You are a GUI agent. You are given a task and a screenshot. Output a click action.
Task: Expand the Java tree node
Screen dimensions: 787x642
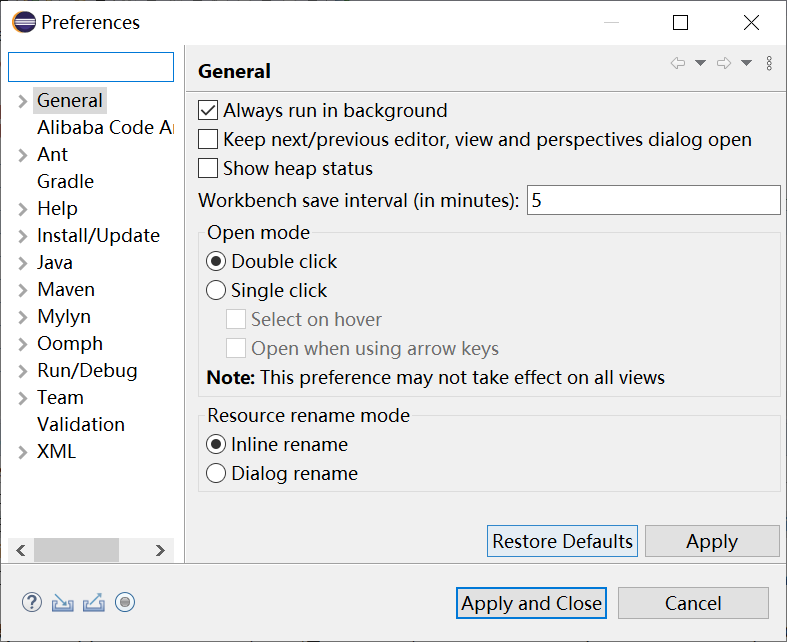tap(23, 263)
